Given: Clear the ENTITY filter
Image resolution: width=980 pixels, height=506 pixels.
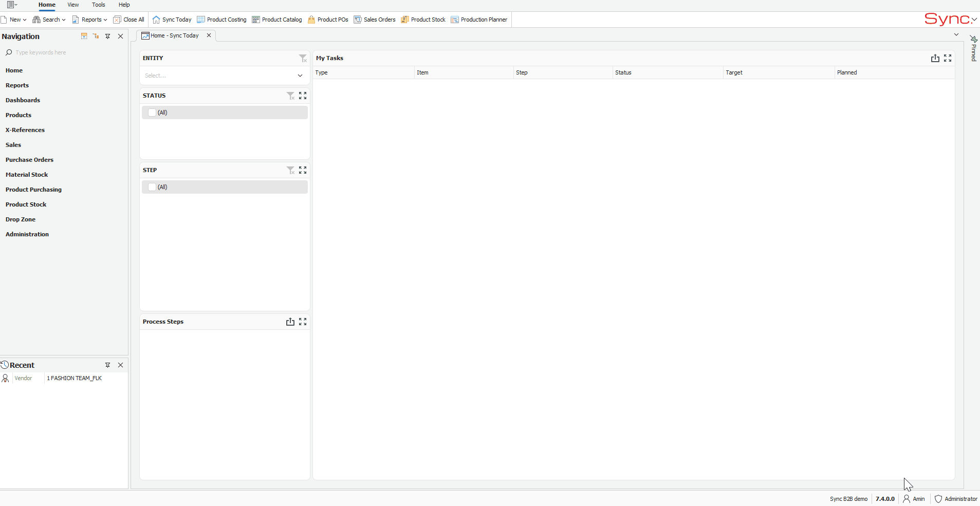Looking at the screenshot, I should (303, 58).
